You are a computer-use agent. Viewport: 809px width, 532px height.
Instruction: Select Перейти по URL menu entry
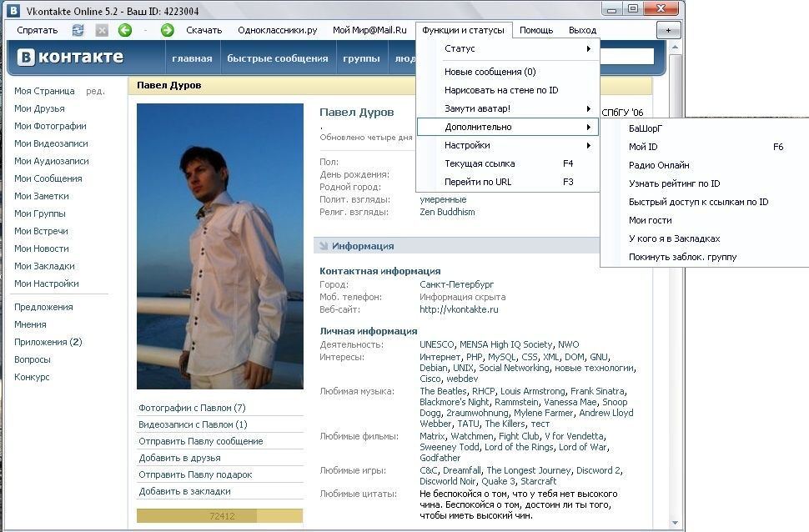click(x=508, y=182)
